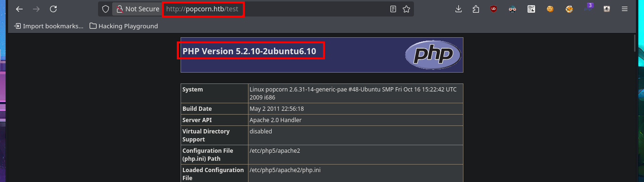Go back to the previous page
644x182 pixels.
pyautogui.click(x=19, y=9)
